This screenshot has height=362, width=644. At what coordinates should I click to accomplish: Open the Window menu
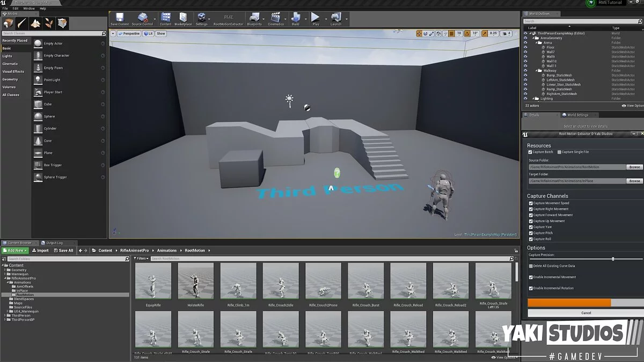tap(29, 9)
